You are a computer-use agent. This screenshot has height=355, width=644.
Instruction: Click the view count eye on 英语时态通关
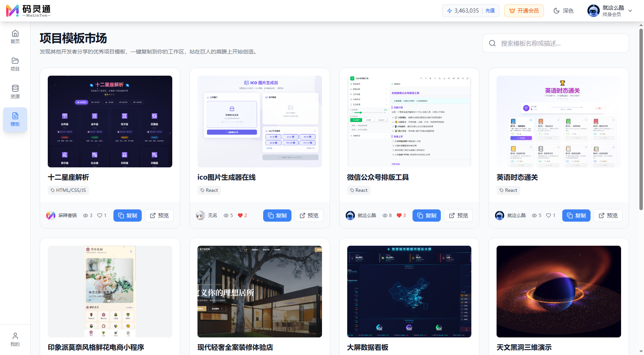[534, 216]
